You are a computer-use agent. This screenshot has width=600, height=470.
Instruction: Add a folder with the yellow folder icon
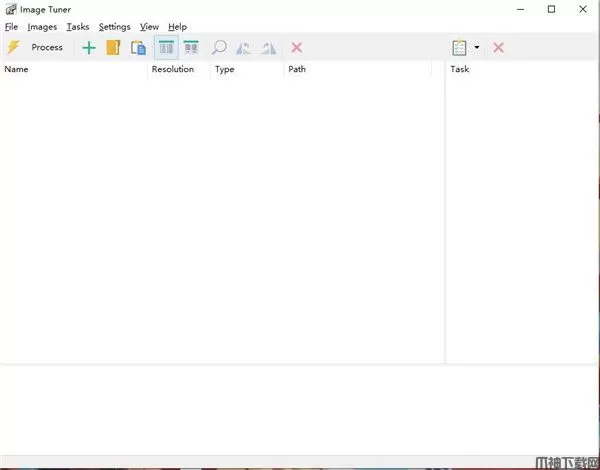[113, 48]
